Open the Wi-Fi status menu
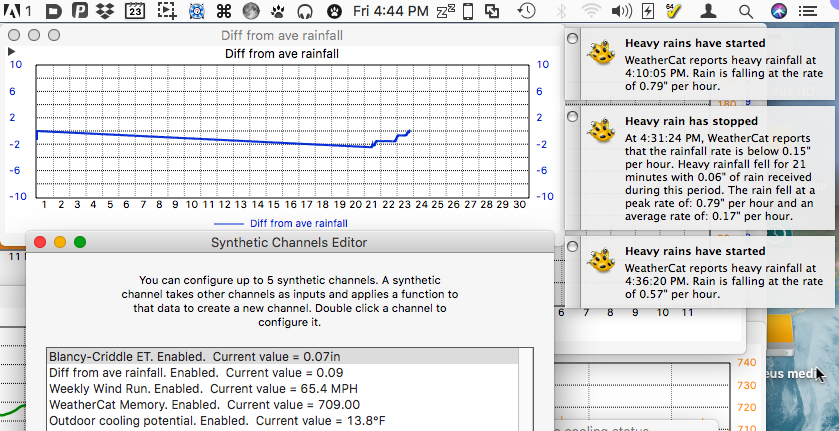839x431 pixels. pos(591,10)
